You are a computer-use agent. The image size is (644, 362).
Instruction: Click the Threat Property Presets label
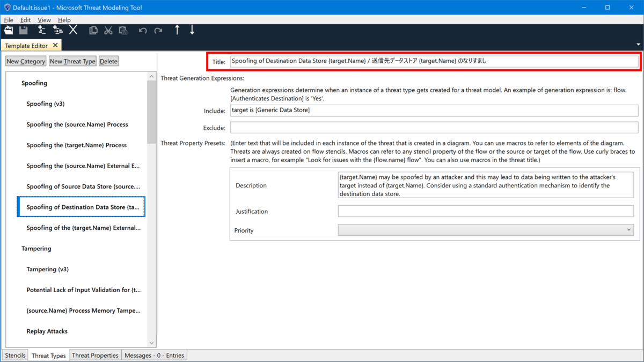pos(194,143)
